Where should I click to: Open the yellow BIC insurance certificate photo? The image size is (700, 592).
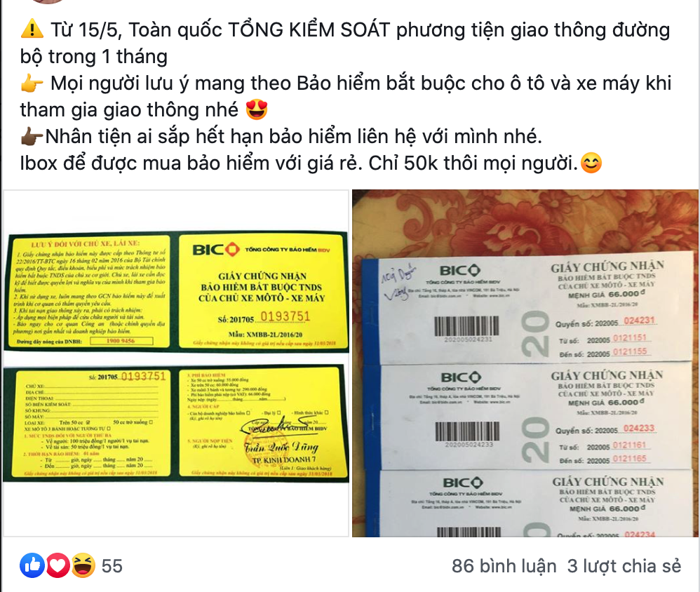coord(176,363)
